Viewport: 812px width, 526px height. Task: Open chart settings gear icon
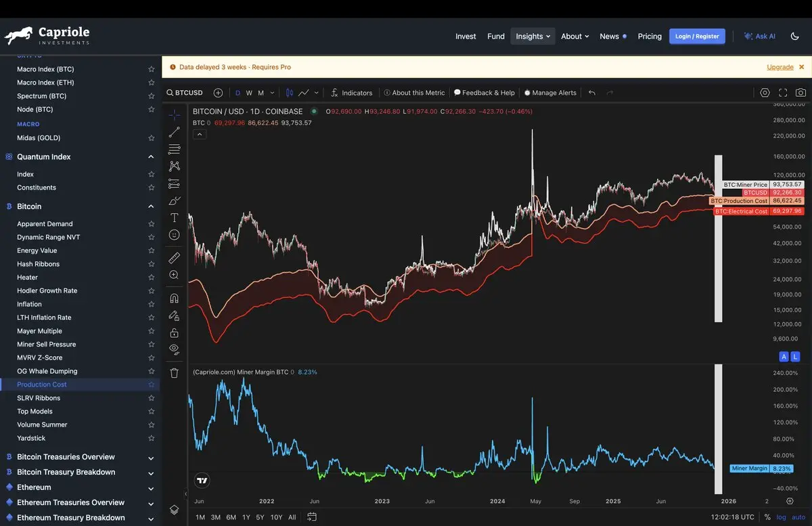coord(765,93)
